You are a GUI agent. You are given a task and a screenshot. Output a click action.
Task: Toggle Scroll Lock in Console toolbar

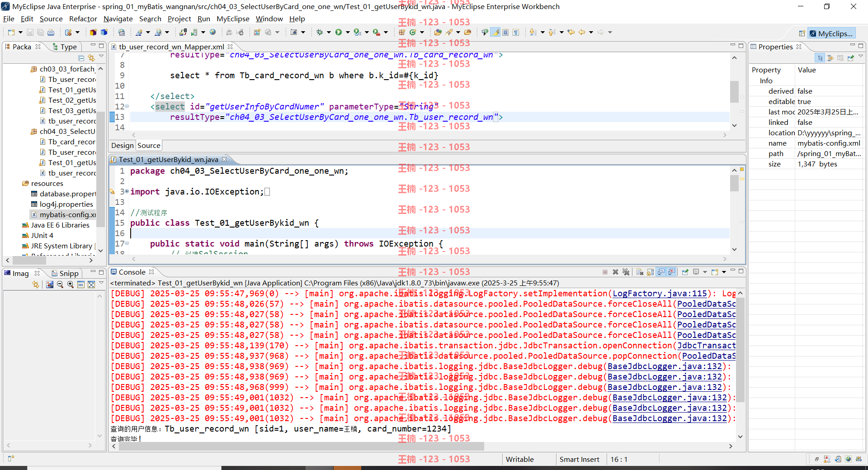click(650, 272)
